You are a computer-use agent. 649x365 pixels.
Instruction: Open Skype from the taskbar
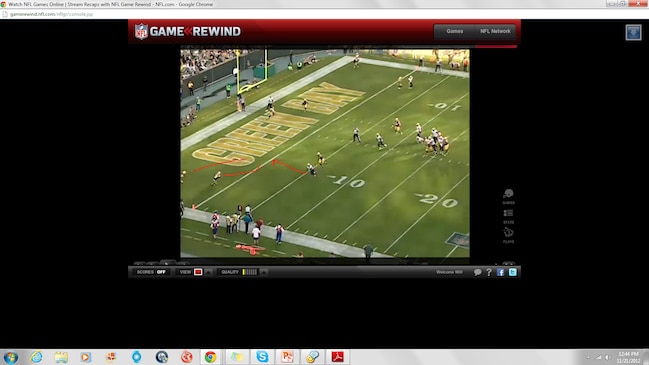262,357
